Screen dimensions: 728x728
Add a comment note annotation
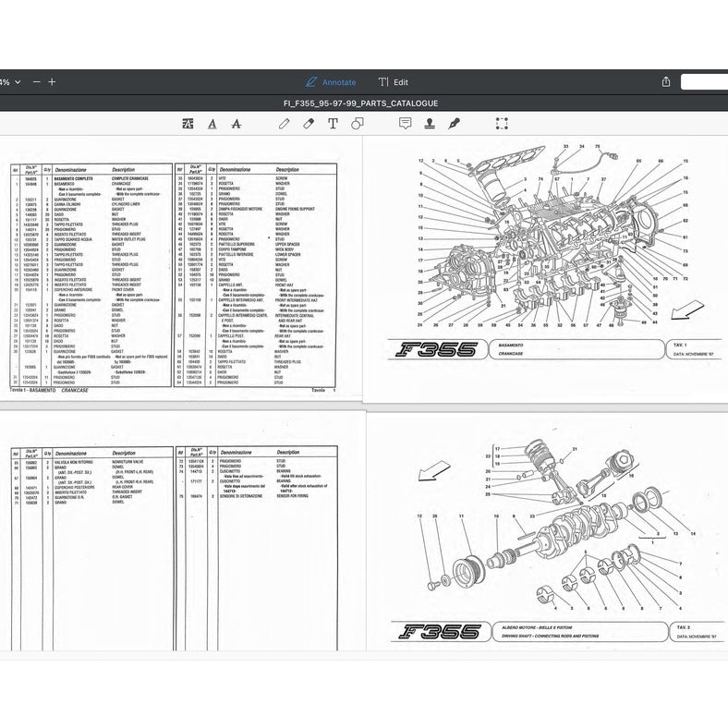[405, 123]
